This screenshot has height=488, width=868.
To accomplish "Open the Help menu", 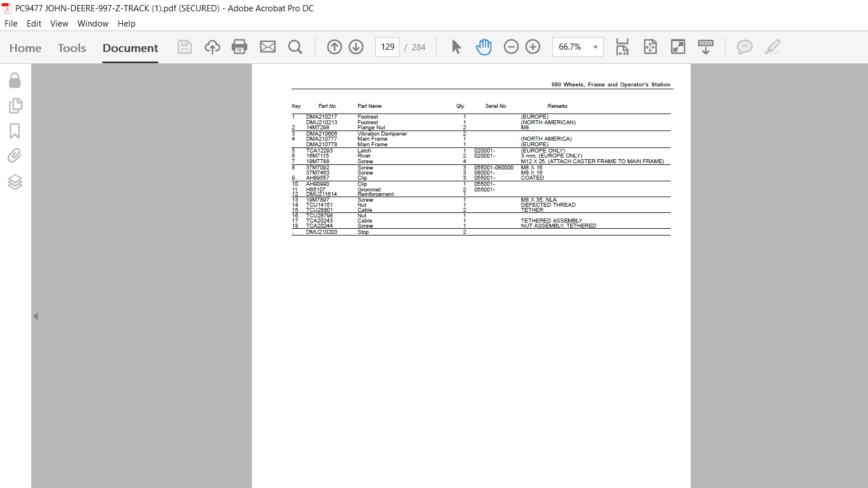I will (127, 24).
